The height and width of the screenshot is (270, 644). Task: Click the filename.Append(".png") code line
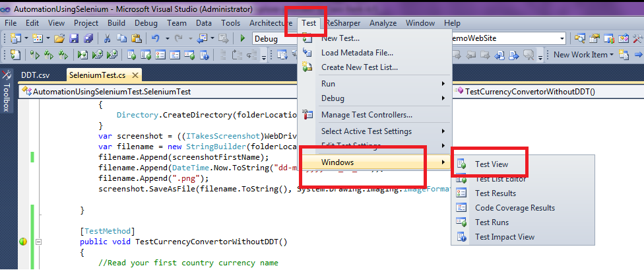tap(154, 178)
